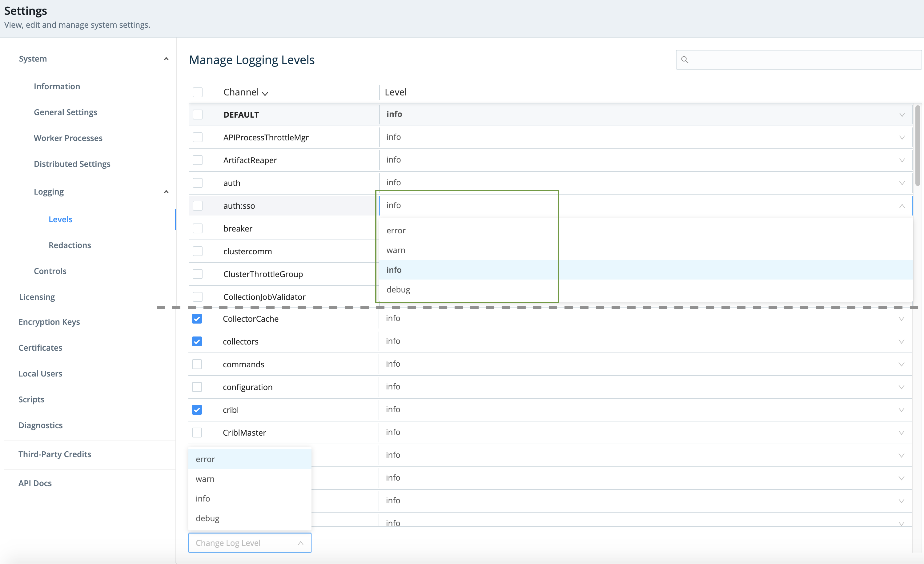This screenshot has width=924, height=564.
Task: Open the configuration level dropdown
Action: click(x=645, y=387)
